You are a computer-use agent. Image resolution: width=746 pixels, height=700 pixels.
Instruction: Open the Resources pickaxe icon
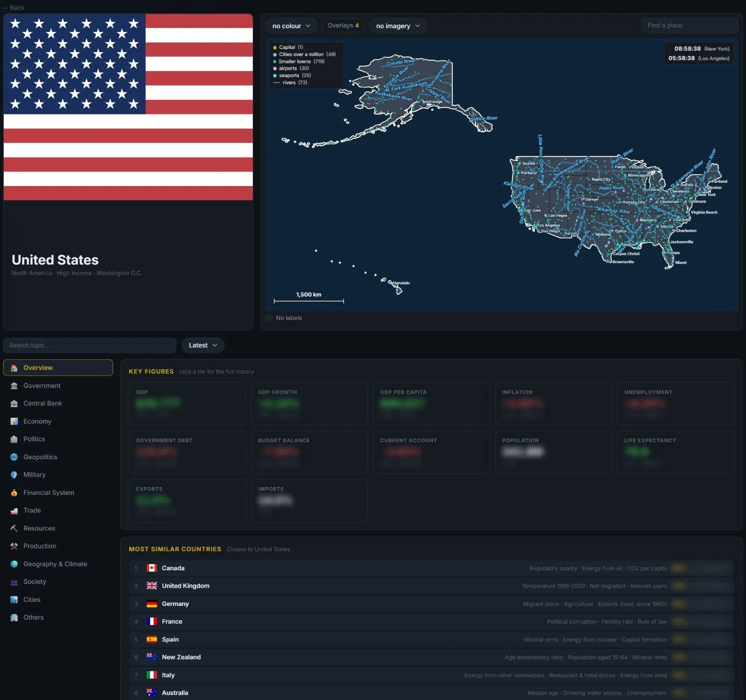(14, 528)
